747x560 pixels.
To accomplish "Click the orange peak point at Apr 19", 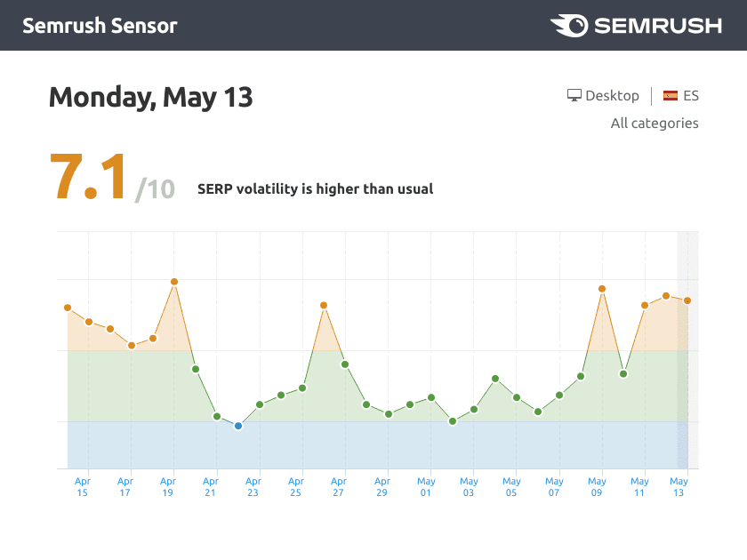I will (174, 282).
